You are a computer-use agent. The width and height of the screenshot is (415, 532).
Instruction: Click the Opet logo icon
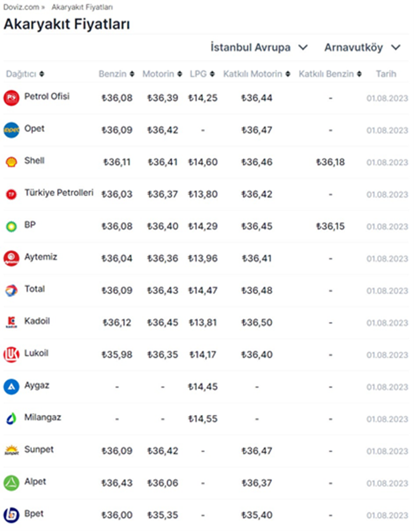11,130
